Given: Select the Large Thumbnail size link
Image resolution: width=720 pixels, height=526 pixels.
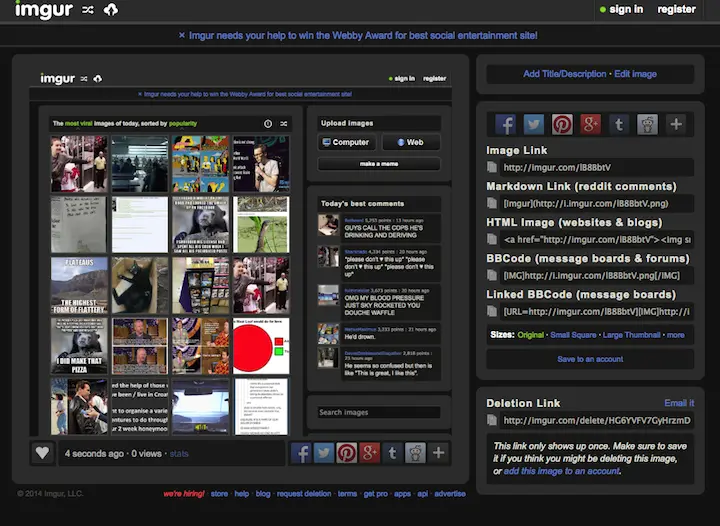Looking at the screenshot, I should 631,335.
